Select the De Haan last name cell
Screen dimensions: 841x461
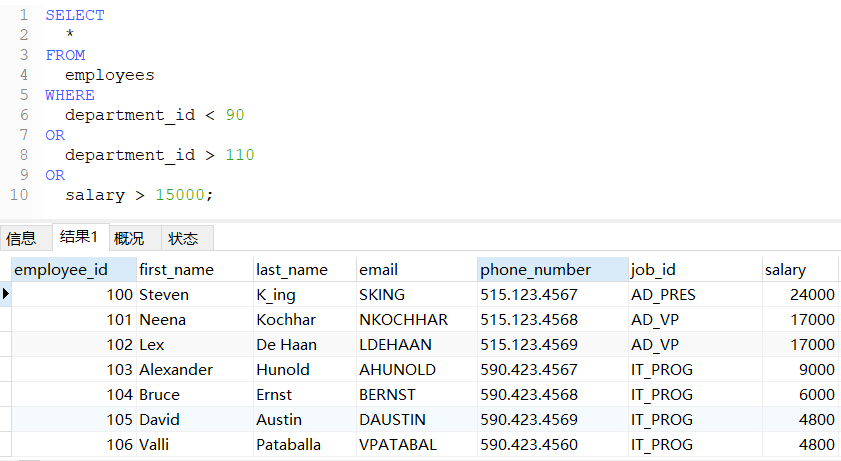(286, 345)
